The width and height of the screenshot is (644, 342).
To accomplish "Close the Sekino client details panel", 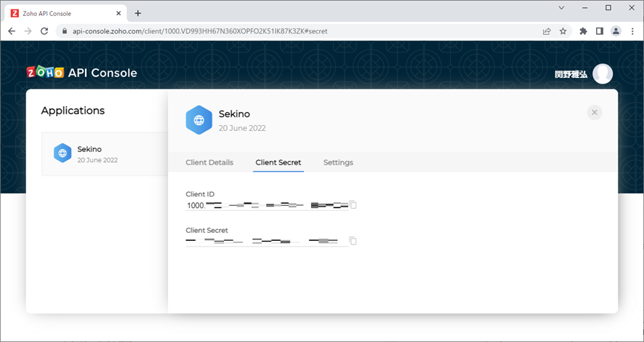I will (595, 112).
